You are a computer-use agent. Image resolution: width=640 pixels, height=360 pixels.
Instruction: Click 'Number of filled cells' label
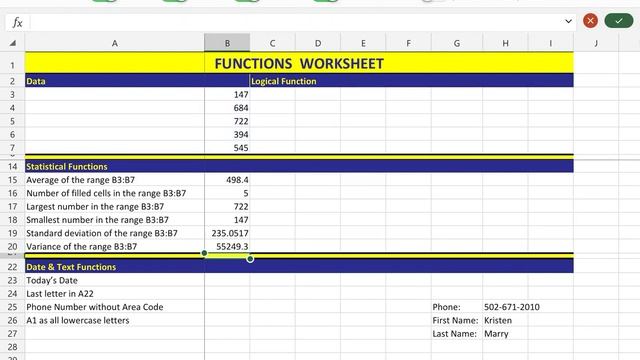point(106,193)
